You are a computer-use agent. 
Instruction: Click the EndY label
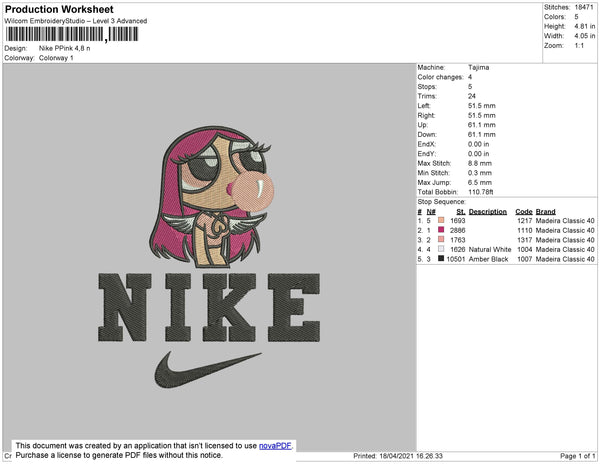point(427,153)
